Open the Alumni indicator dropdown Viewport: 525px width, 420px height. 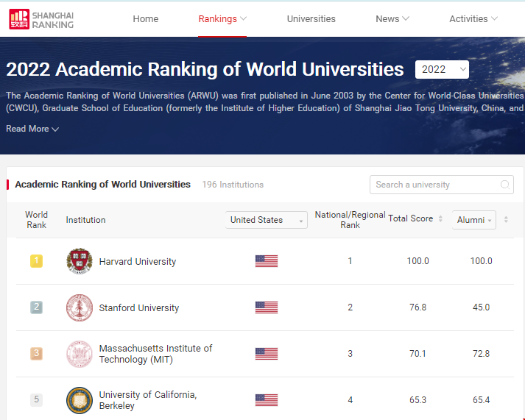(x=474, y=220)
